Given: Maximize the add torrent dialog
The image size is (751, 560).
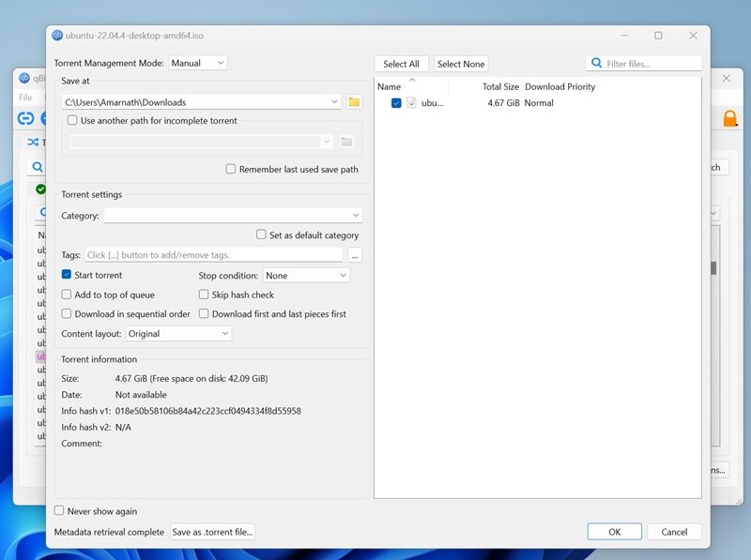Looking at the screenshot, I should 659,36.
